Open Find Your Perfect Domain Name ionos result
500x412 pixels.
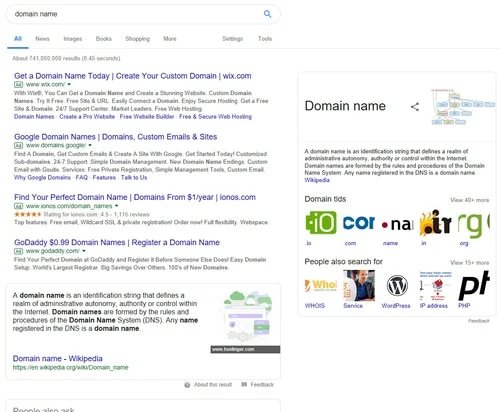[x=135, y=197]
